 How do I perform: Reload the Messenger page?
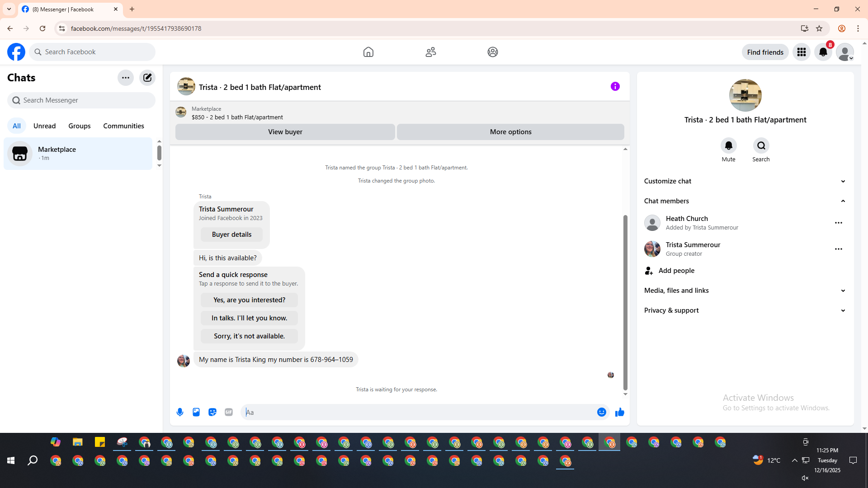click(42, 28)
